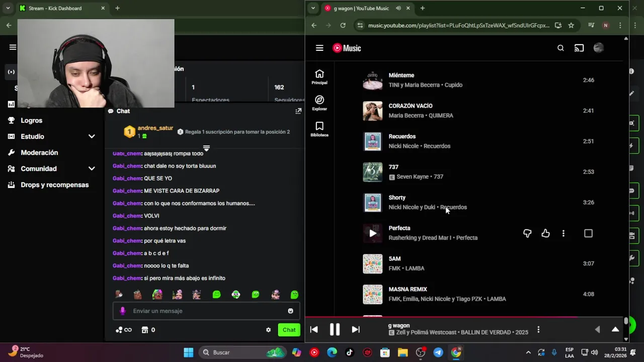The width and height of the screenshot is (644, 362).
Task: Select the song title 737
Action: tap(393, 167)
